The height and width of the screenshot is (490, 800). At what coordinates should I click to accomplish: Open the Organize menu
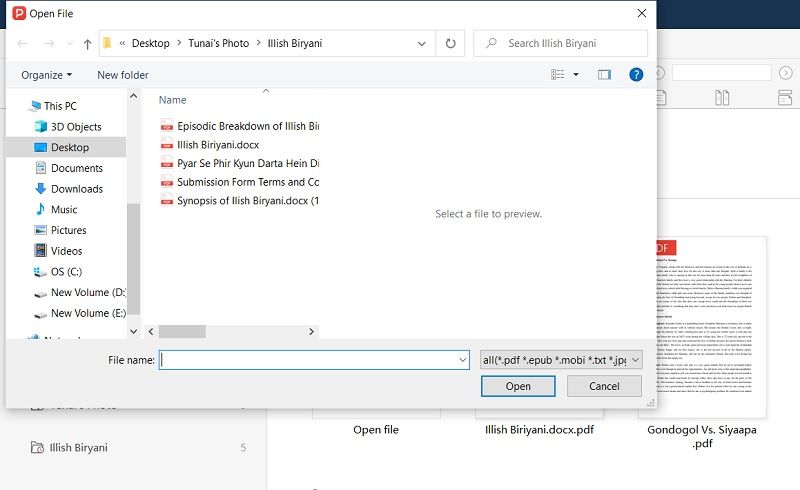click(46, 75)
